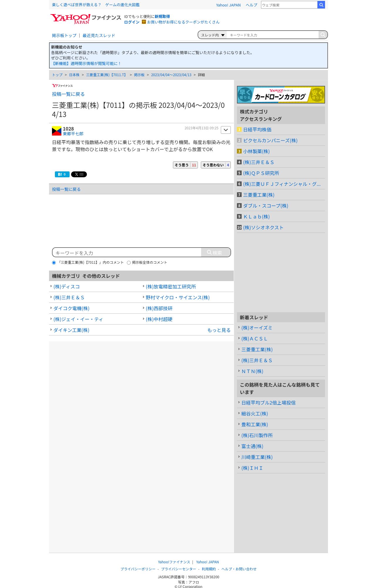Open 細谷火工(株) related stock
The image size is (377, 588).
coord(255,414)
